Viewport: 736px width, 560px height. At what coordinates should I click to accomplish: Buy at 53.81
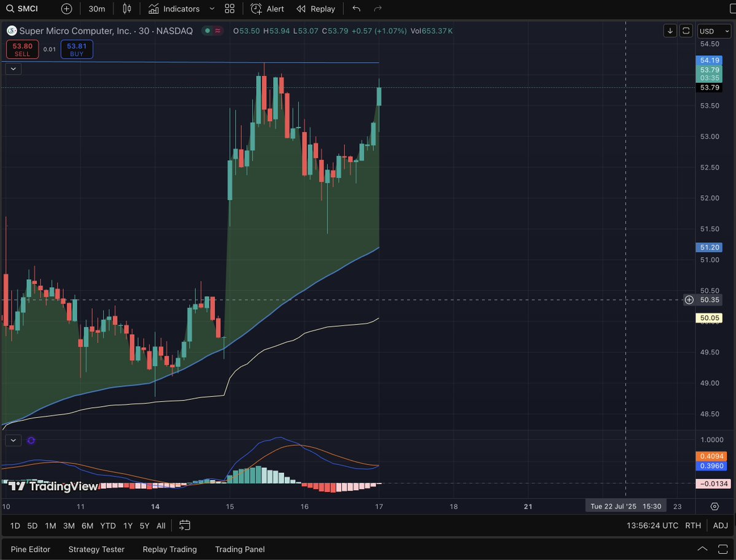pos(77,49)
